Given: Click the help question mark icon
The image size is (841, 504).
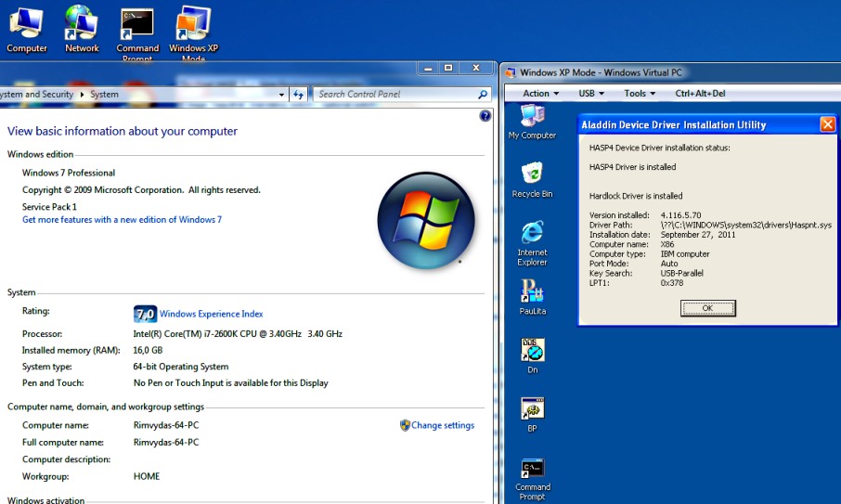Looking at the screenshot, I should [x=485, y=116].
